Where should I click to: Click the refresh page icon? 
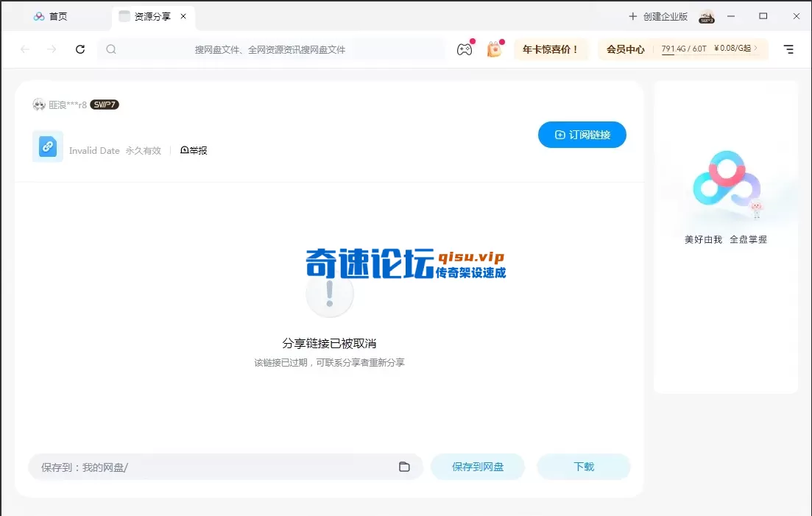[x=80, y=49]
